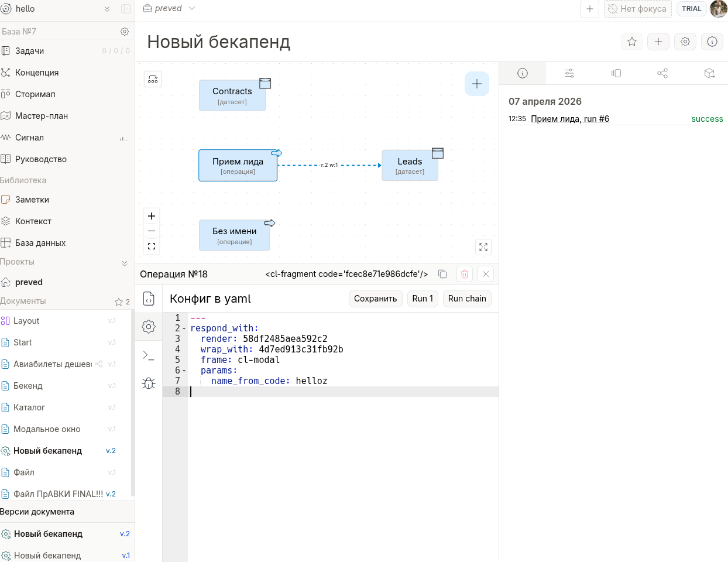728x562 pixels.
Task: Star the document Новый бекапенд
Action: coord(632,42)
